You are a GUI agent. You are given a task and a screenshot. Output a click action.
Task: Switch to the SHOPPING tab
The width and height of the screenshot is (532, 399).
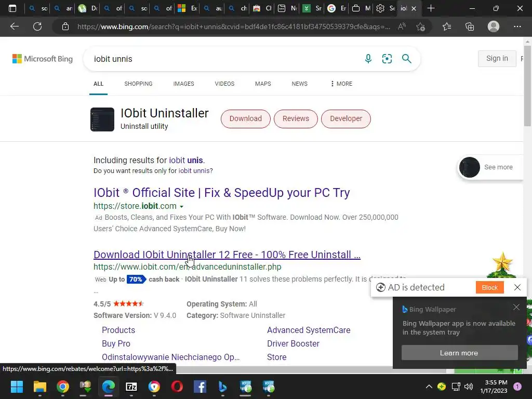pyautogui.click(x=138, y=84)
